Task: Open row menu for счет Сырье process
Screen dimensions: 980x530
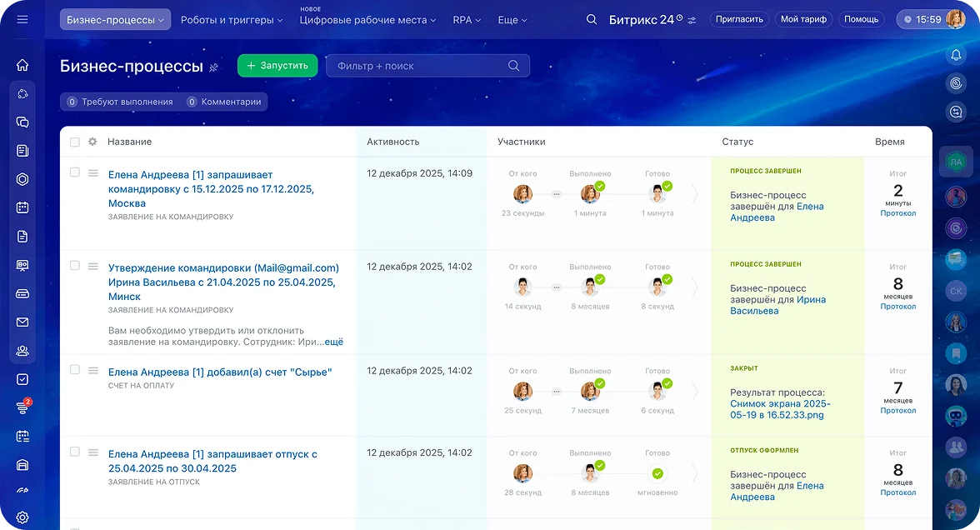Action: click(x=93, y=371)
